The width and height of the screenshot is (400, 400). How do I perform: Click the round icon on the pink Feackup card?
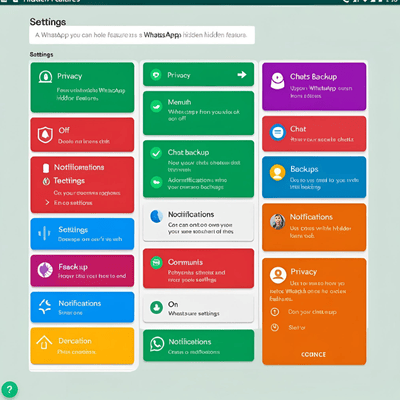pos(45,270)
